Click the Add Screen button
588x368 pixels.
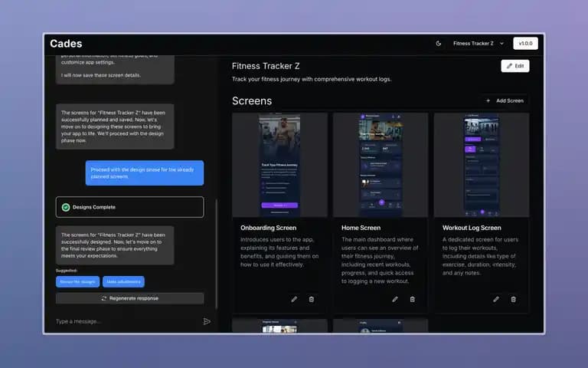[x=505, y=100]
